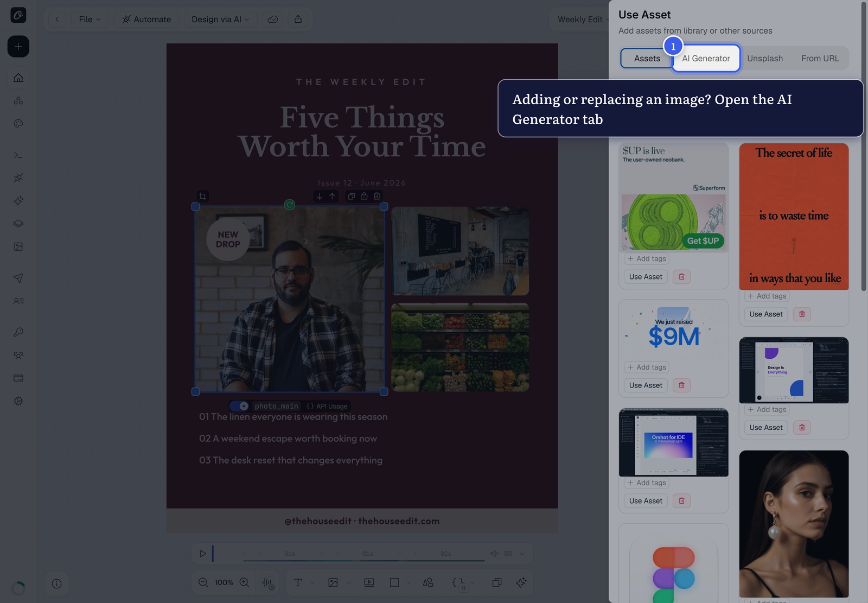Image resolution: width=868 pixels, height=603 pixels.
Task: Click the sparkle AI icon in sidebar
Action: pos(18,201)
